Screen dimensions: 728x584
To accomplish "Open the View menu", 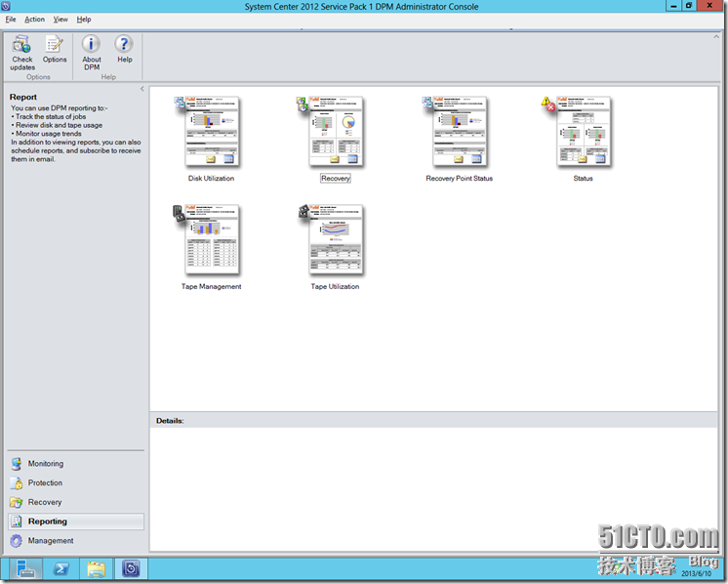I will coord(61,20).
